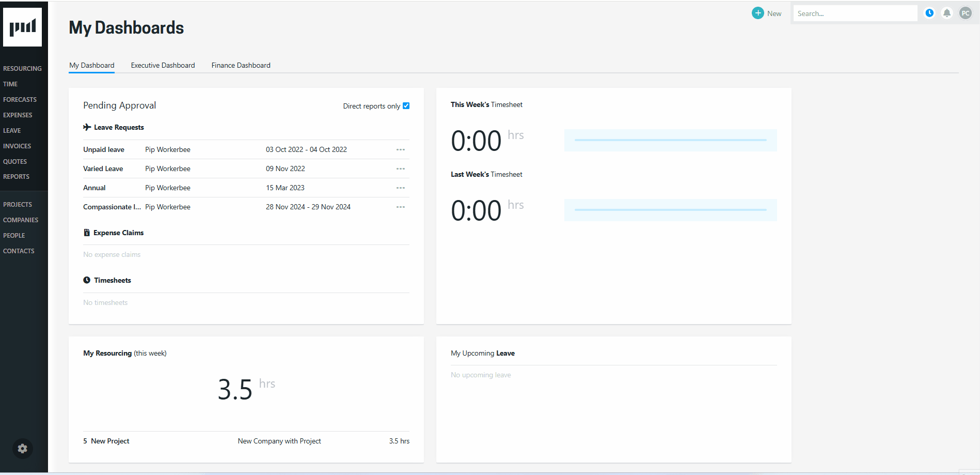Image resolution: width=980 pixels, height=475 pixels.
Task: Click Last Week's Timesheet progress bar
Action: coord(670,210)
